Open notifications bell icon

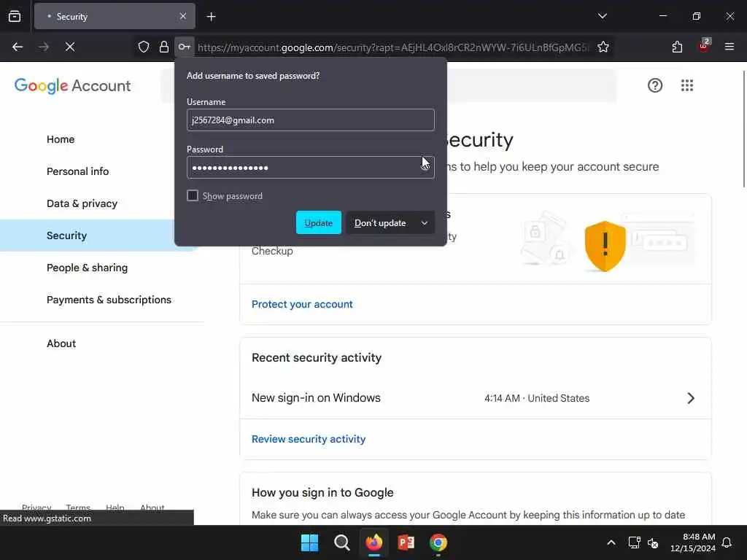pyautogui.click(x=727, y=542)
